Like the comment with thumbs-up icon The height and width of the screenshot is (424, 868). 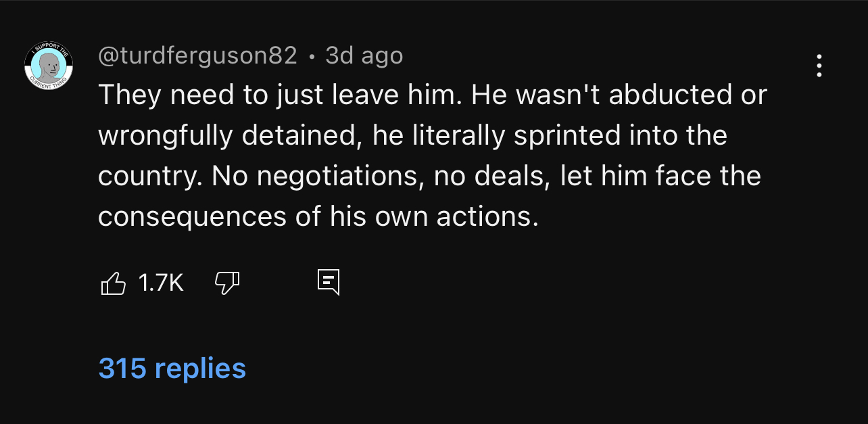pos(113,283)
